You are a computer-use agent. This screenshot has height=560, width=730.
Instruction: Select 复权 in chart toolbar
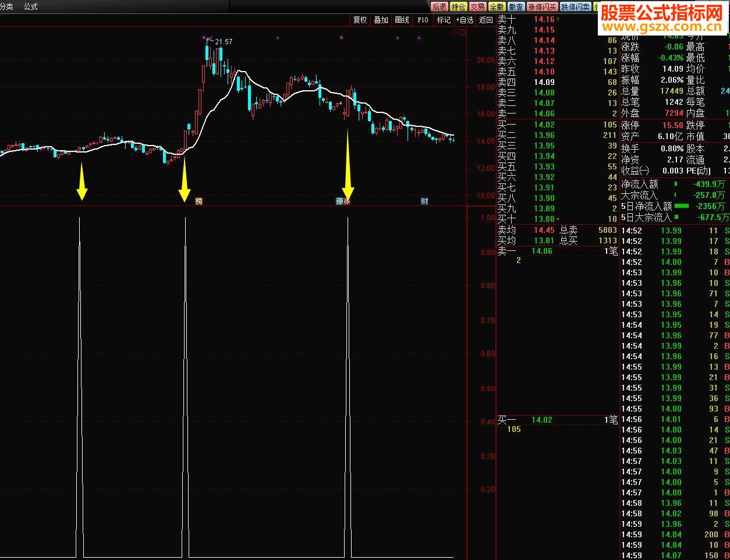pos(360,20)
